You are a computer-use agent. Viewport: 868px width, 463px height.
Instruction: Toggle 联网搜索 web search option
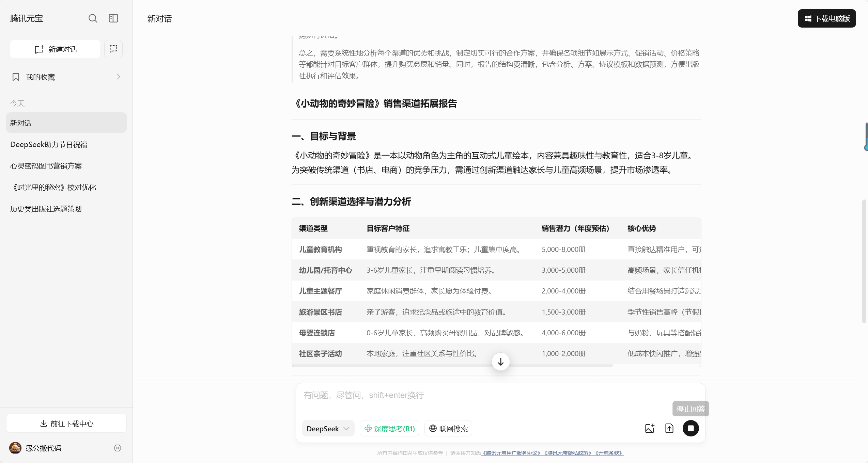coord(448,429)
